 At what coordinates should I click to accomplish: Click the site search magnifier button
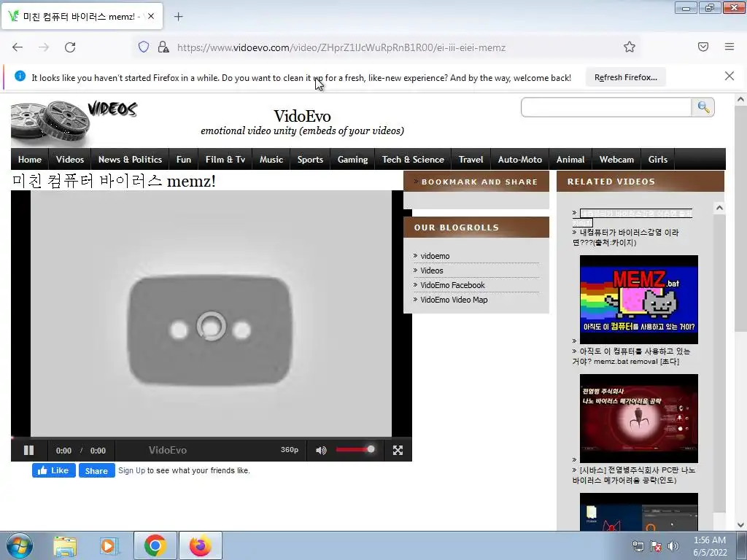click(703, 107)
